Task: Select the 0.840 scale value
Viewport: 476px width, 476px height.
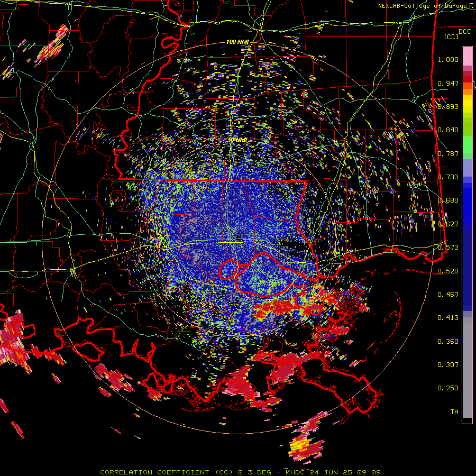Action: click(x=448, y=130)
